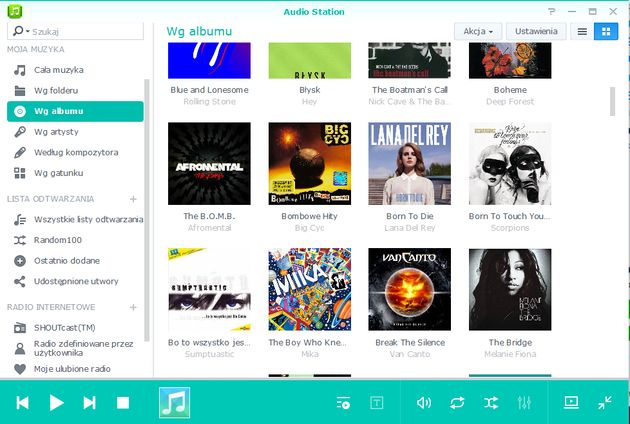Click the Audio Station app logo
The height and width of the screenshot is (424, 630).
pyautogui.click(x=15, y=11)
